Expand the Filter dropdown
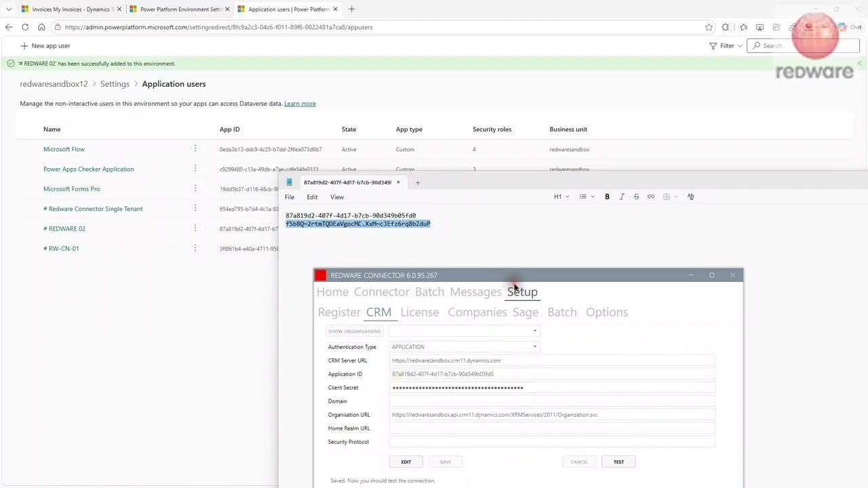Viewport: 868px width, 488px height. (x=726, y=45)
